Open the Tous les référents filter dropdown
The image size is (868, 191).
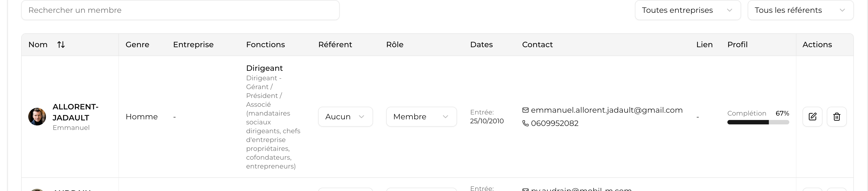click(800, 10)
